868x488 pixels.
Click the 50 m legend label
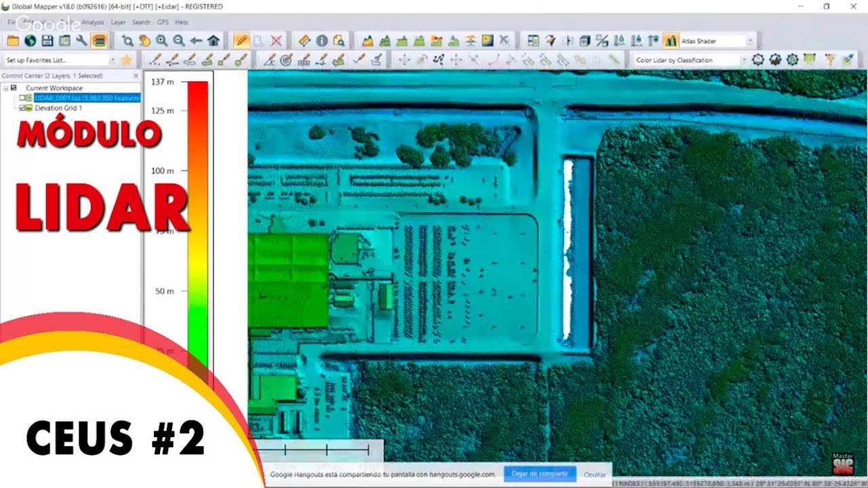coord(165,291)
